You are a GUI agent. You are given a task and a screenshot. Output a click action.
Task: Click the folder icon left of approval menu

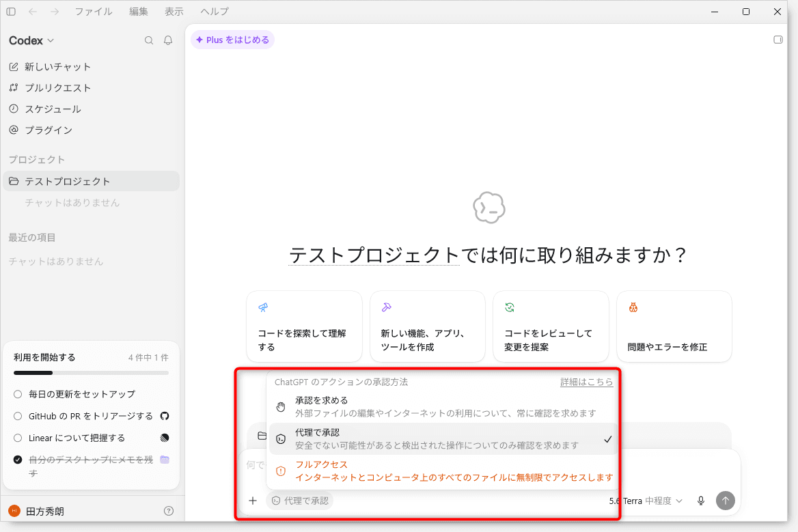coord(262,436)
